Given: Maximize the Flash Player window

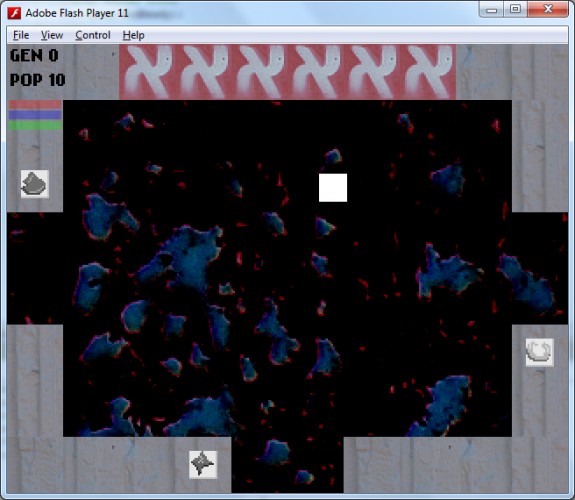Looking at the screenshot, I should pyautogui.click(x=515, y=9).
